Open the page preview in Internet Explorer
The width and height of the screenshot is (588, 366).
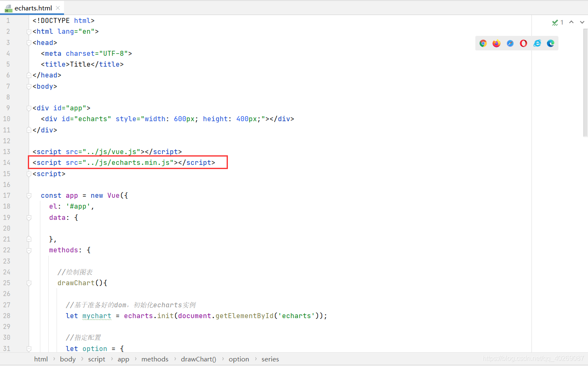pyautogui.click(x=537, y=43)
